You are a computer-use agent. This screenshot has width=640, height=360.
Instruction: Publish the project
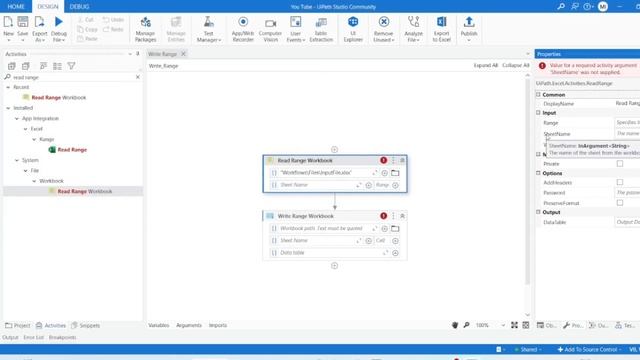click(x=469, y=29)
